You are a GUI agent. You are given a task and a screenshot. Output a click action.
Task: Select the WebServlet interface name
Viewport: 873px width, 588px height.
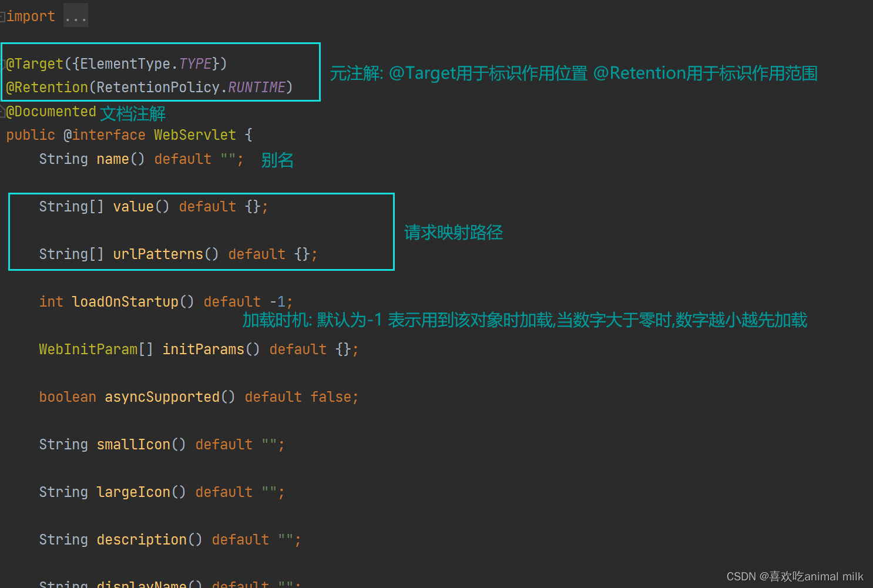[x=194, y=135]
